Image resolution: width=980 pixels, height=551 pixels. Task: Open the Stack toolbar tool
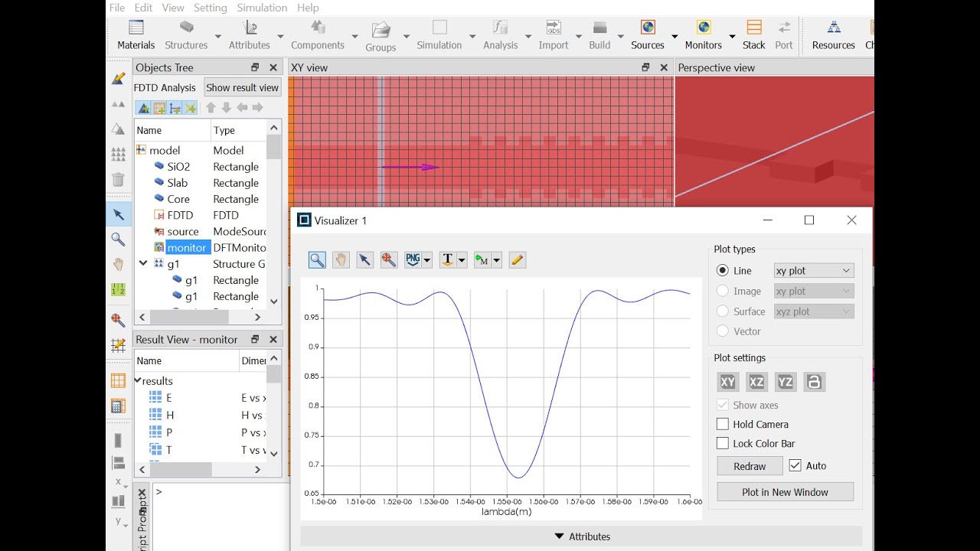click(x=754, y=35)
